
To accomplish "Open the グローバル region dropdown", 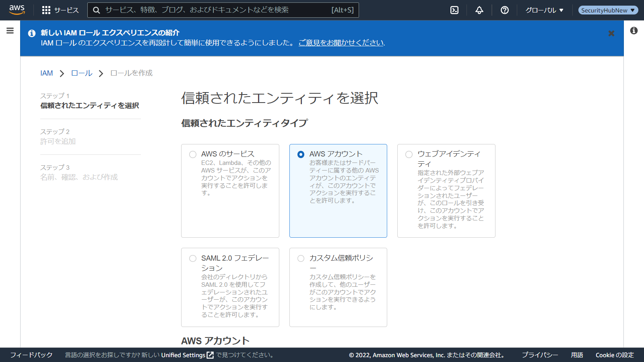I will pos(544,10).
